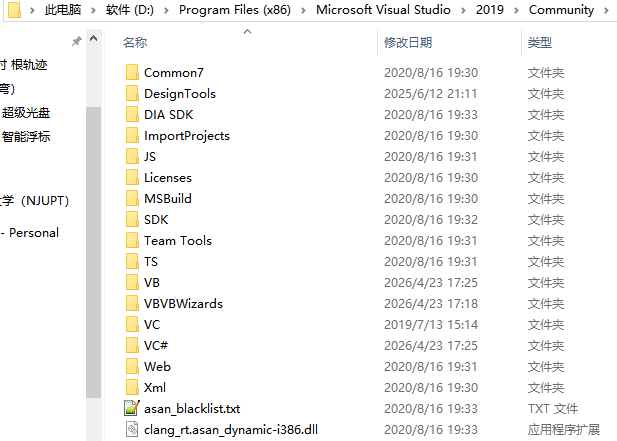
Task: Click the navigation pane scroll-up arrow
Action: [94, 39]
